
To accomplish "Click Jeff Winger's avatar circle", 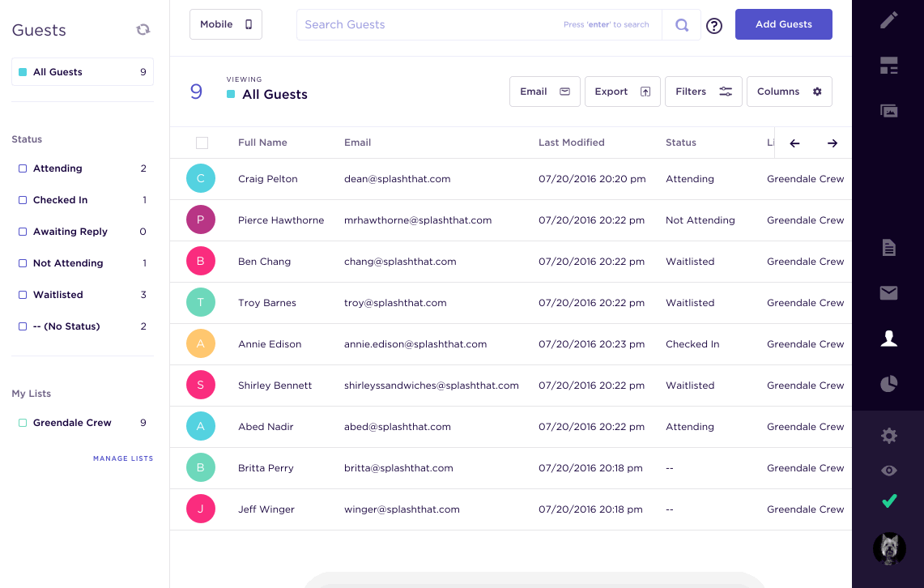I will pyautogui.click(x=200, y=509).
